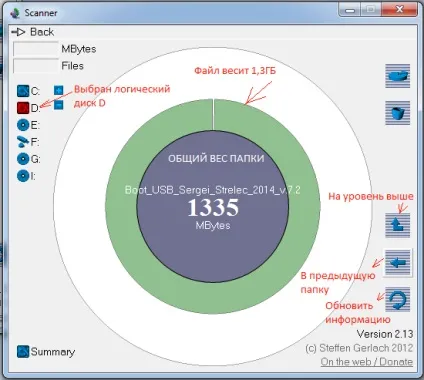Return to previous folder with left-arrow icon
This screenshot has width=424, height=380.
tap(398, 263)
